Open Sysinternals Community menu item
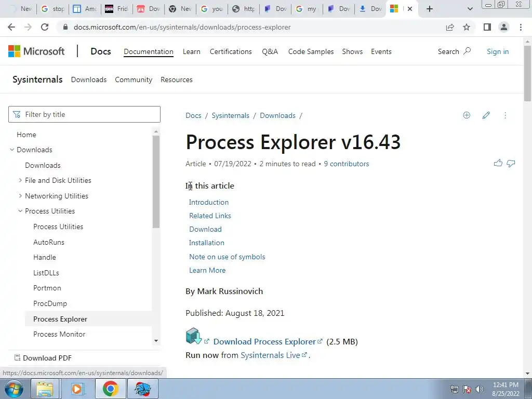This screenshot has height=399, width=532. 134,79
